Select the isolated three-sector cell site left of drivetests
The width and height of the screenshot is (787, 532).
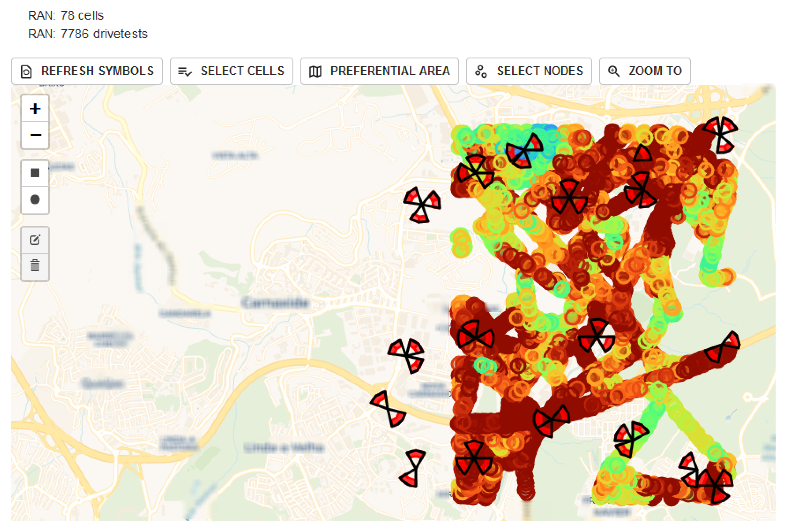[x=422, y=205]
